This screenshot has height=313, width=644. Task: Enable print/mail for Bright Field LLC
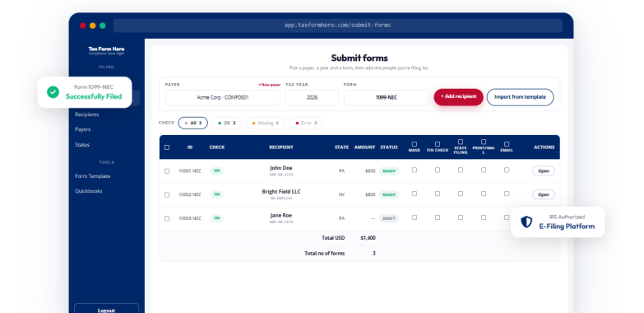coord(484,194)
